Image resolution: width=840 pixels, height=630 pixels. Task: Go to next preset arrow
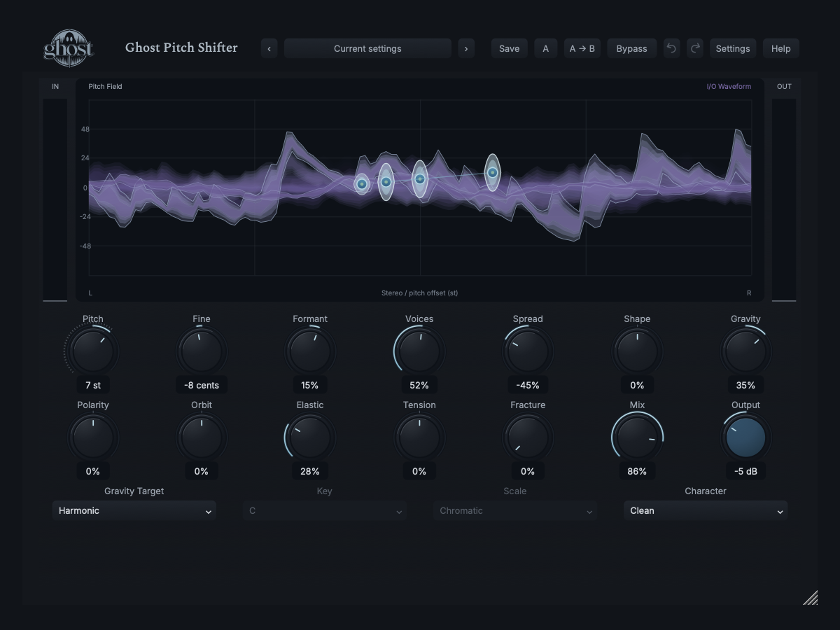(466, 48)
